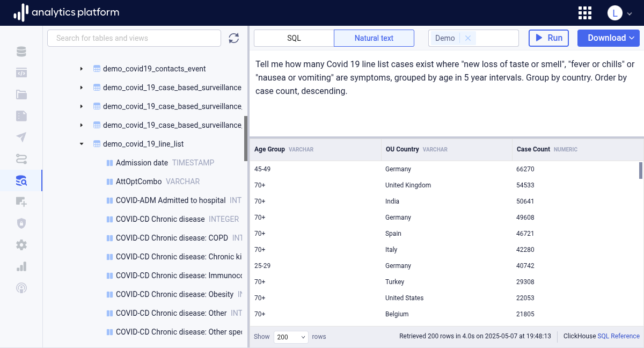
Task: Open the settings gear in sidebar
Action: [21, 245]
